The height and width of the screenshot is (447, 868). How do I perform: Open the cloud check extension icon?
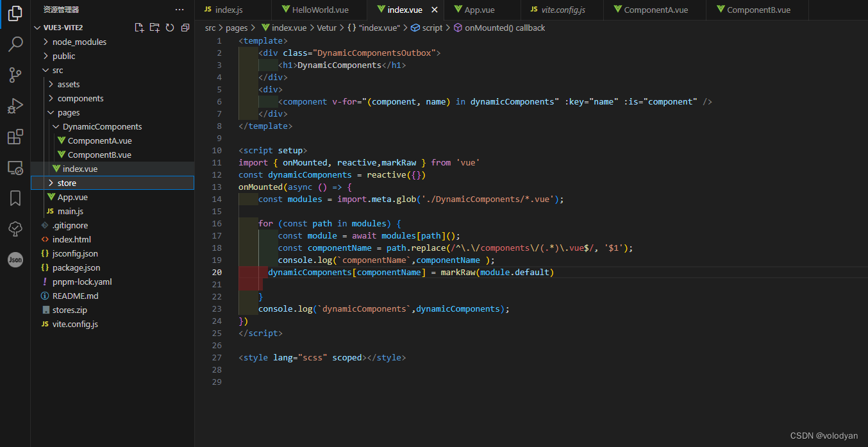click(15, 228)
